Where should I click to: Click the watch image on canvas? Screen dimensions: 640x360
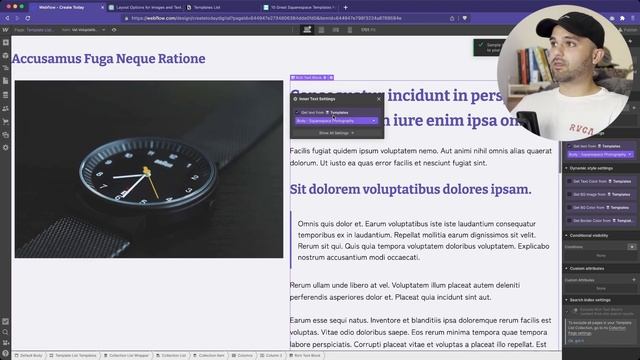coord(149,169)
